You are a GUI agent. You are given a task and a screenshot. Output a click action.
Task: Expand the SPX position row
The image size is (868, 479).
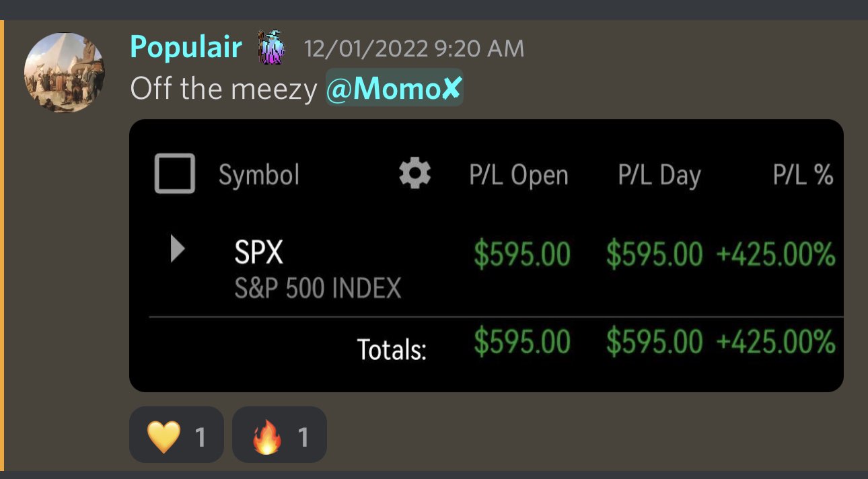click(177, 250)
